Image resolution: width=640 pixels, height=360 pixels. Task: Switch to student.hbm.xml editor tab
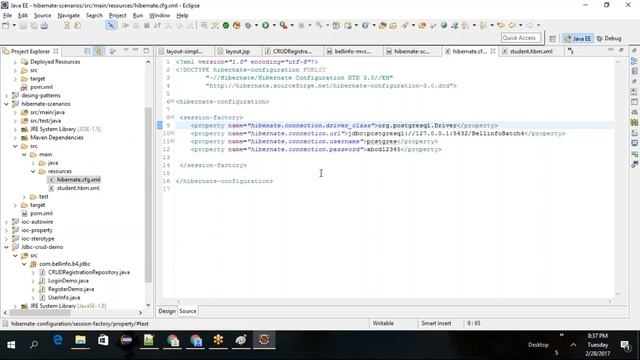(x=531, y=51)
